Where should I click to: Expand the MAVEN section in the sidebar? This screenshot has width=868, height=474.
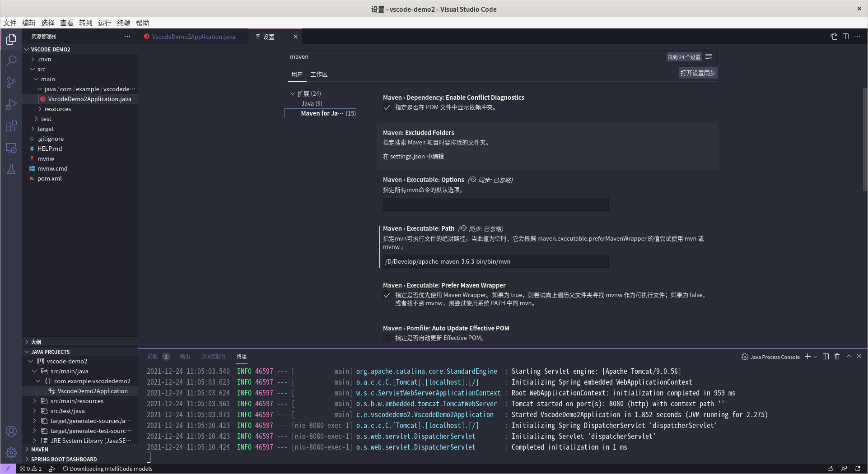(x=41, y=449)
